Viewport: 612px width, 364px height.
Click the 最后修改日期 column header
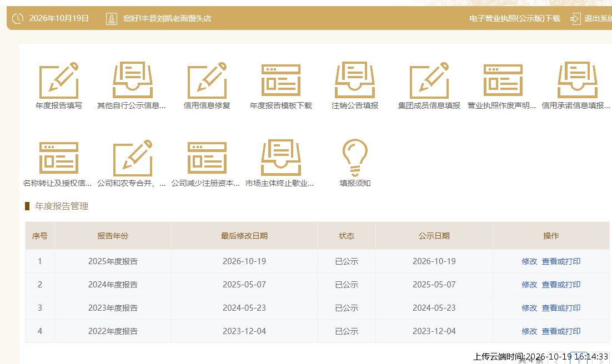pyautogui.click(x=244, y=236)
